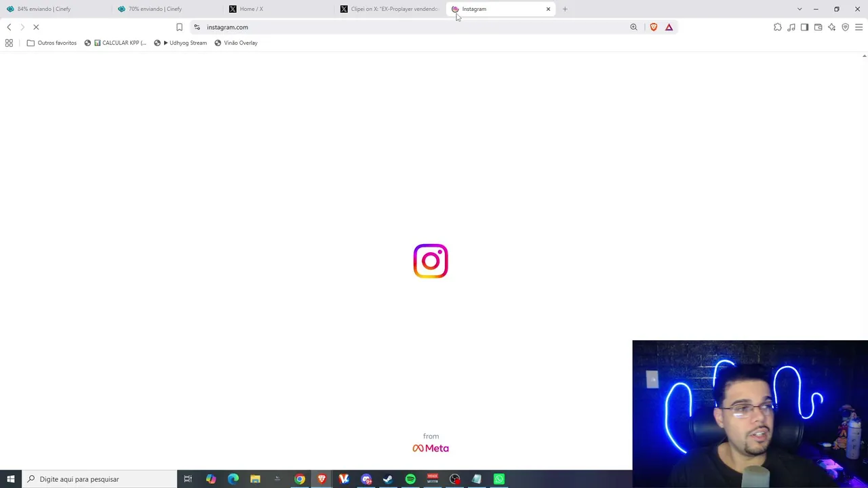Viewport: 868px width, 488px height.
Task: Open the Discord taskbar icon
Action: [366, 479]
